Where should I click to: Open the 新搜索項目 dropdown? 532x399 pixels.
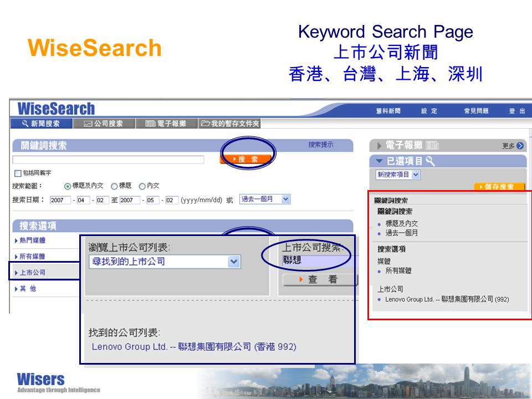point(398,175)
